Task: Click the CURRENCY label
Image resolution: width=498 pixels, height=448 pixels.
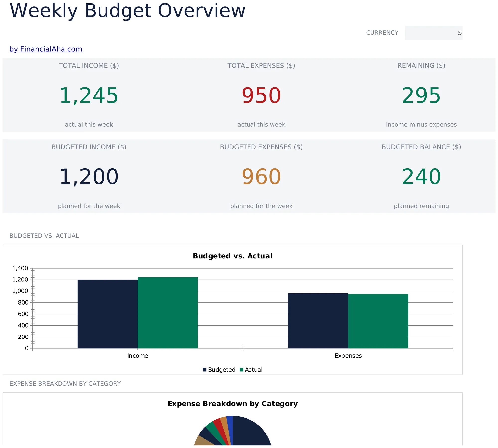Action: 382,33
